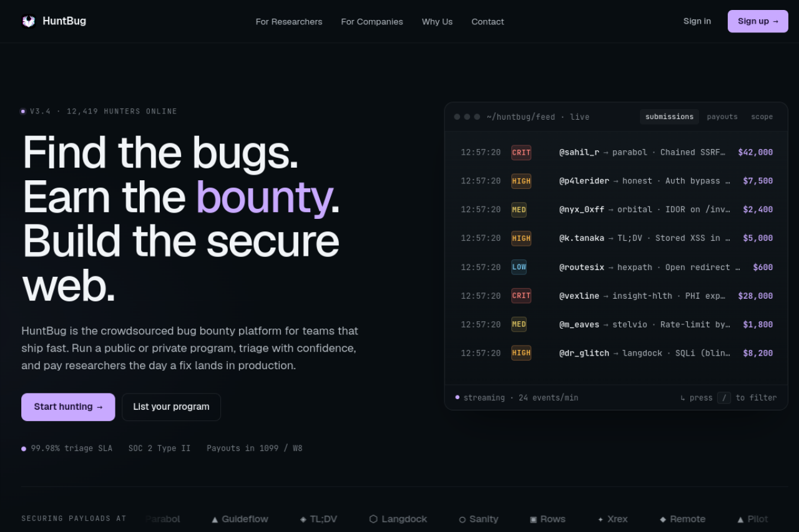
Task: Click the Rows logo in the partner strip
Action: [547, 519]
